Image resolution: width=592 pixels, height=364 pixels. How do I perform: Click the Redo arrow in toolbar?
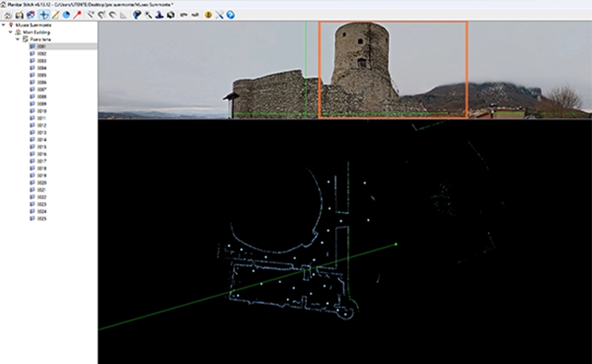[195, 15]
